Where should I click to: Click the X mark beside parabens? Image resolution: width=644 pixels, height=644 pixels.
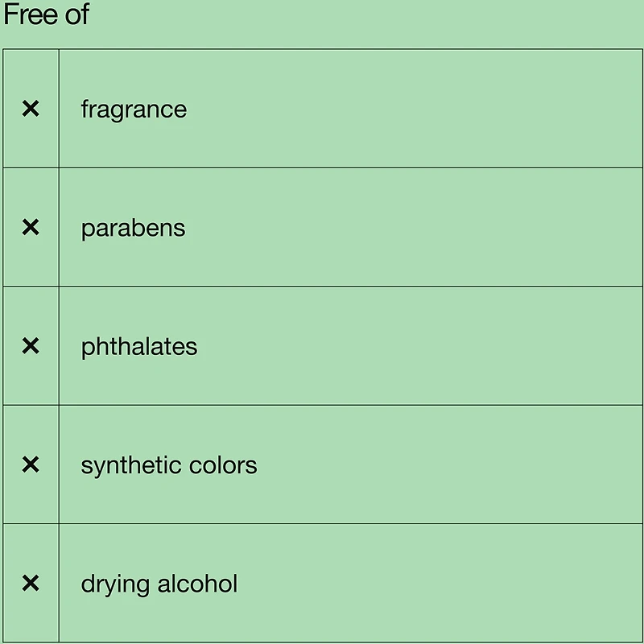[x=31, y=228]
